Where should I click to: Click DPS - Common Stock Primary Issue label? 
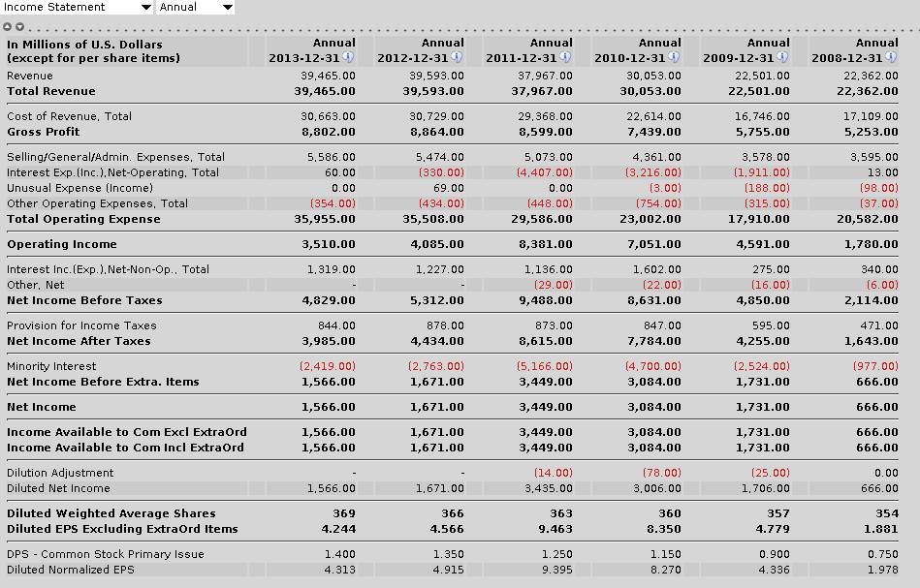coord(106,554)
